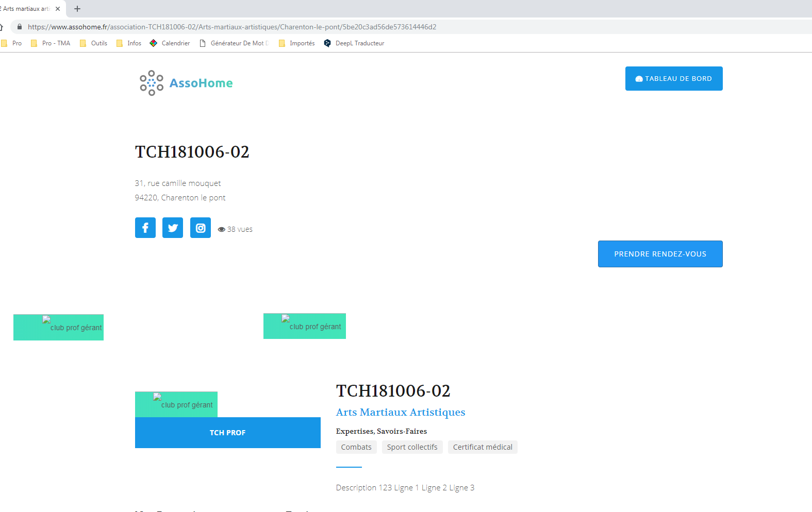The width and height of the screenshot is (812, 512).
Task: Expand the Outils bookmarks folder
Action: tap(94, 43)
